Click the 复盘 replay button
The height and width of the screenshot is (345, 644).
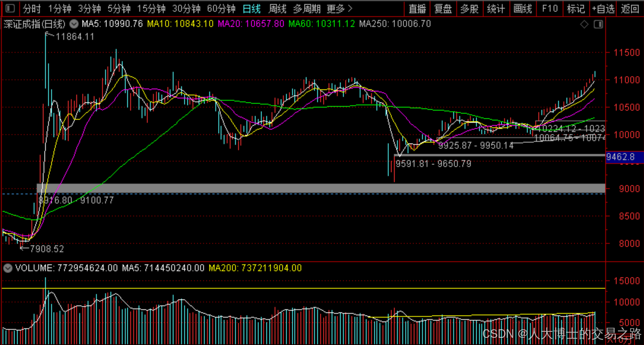[x=443, y=9]
